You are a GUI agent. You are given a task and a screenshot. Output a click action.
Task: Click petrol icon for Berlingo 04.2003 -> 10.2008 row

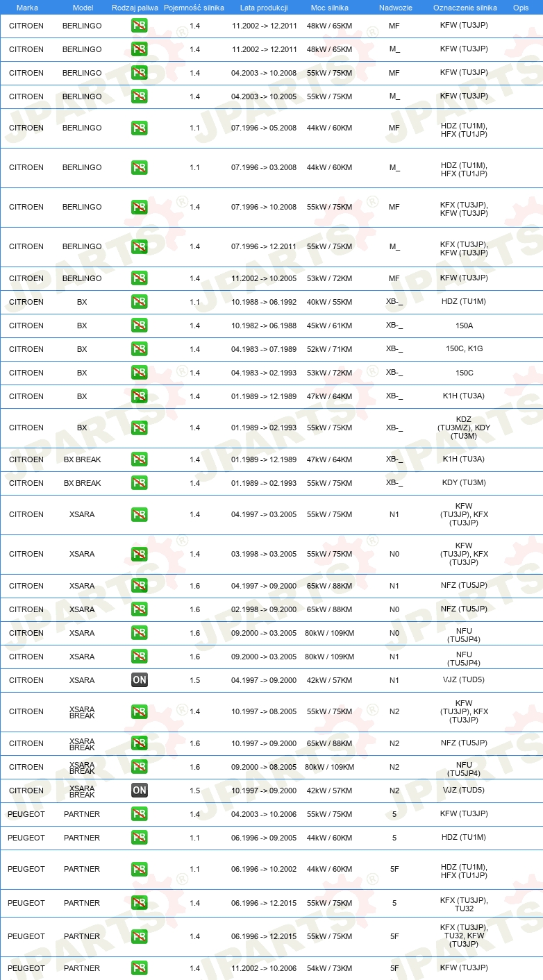pos(140,73)
